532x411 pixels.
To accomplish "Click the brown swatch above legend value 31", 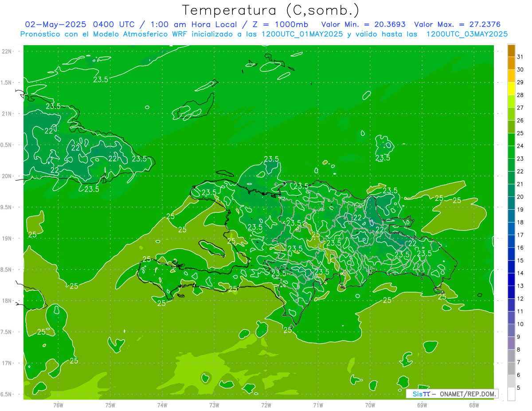I will 511,51.
